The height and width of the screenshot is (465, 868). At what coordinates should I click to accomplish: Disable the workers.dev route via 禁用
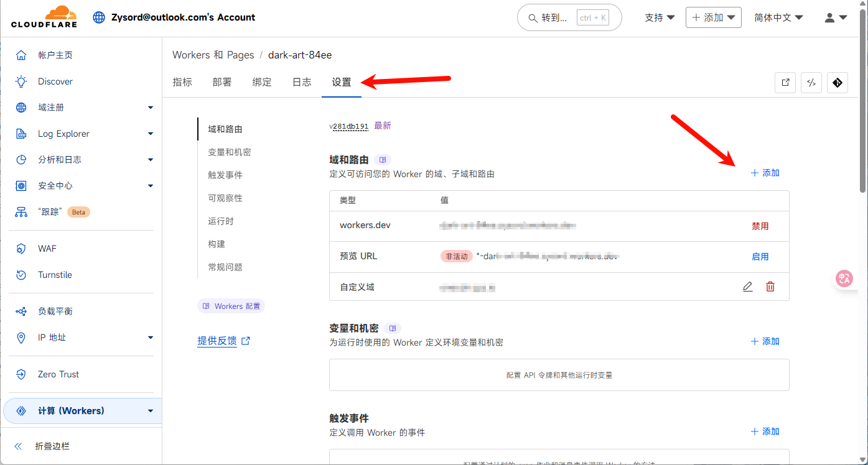760,226
